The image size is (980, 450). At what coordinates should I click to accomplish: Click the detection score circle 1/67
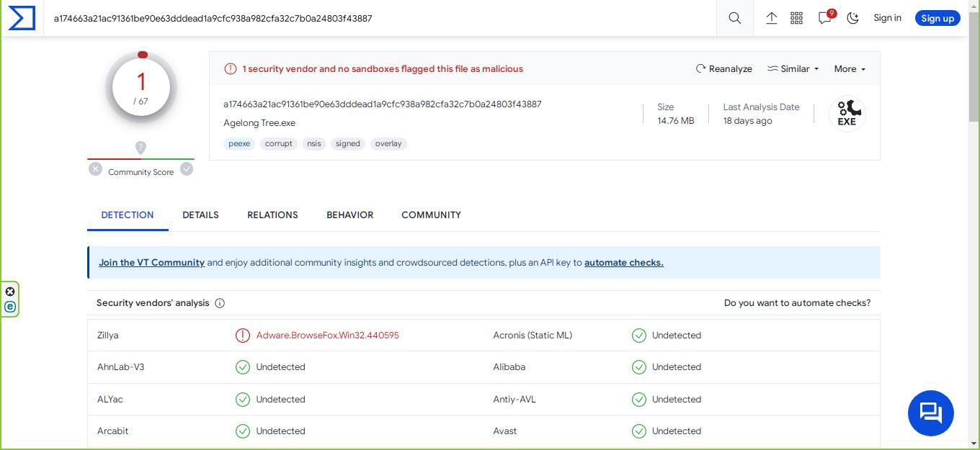tap(141, 88)
